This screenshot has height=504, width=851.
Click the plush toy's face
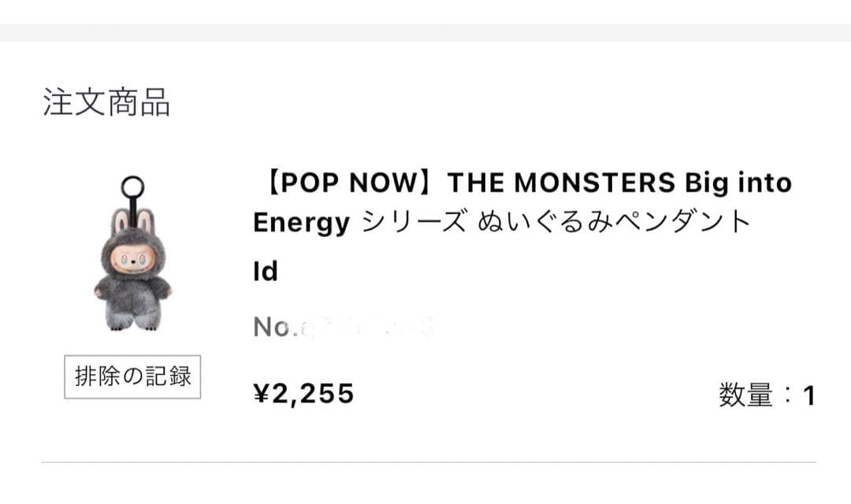point(131,260)
